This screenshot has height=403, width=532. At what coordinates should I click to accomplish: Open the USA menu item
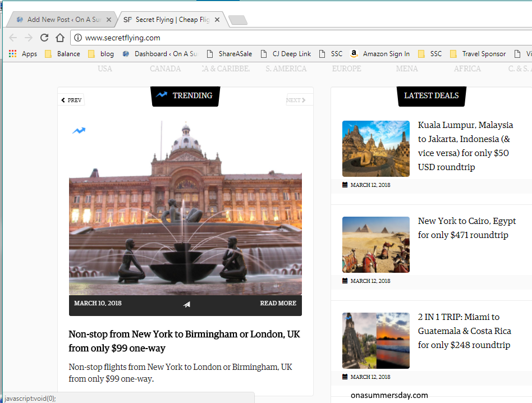tap(105, 68)
